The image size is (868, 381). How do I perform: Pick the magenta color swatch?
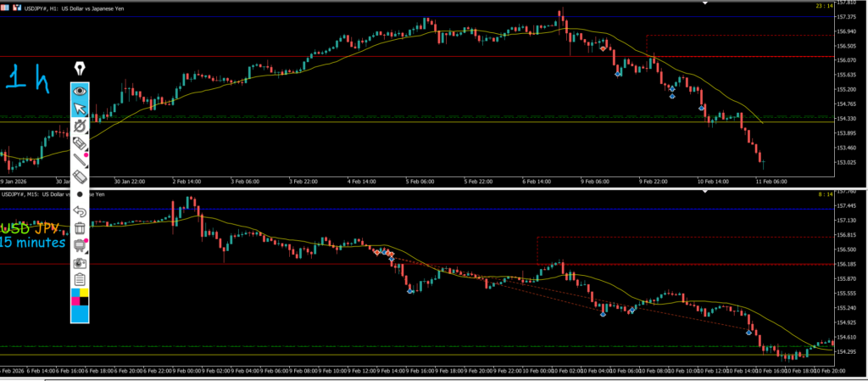[75, 301]
